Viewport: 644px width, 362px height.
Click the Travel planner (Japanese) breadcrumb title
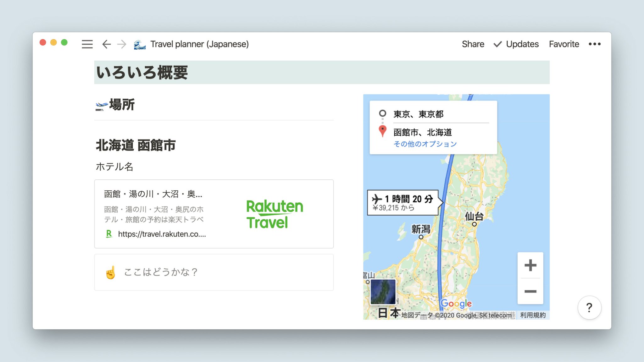[x=199, y=44]
